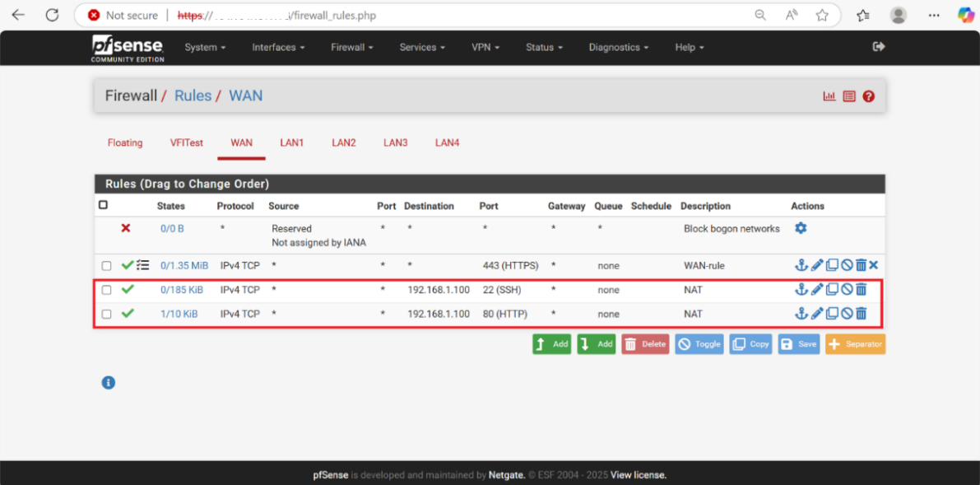Click the orange Separator button
Viewport: 980px width, 485px height.
pos(856,344)
